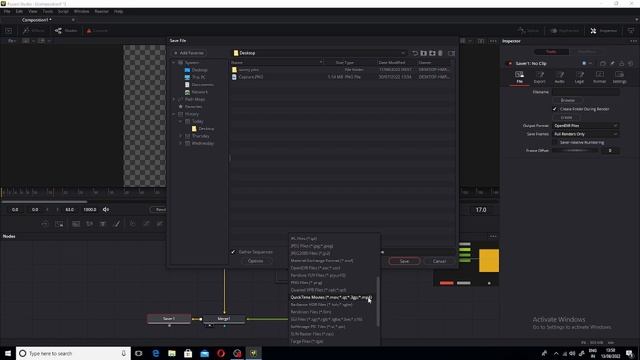
Task: Select QuickTime Movies in the file type list
Action: point(331,297)
